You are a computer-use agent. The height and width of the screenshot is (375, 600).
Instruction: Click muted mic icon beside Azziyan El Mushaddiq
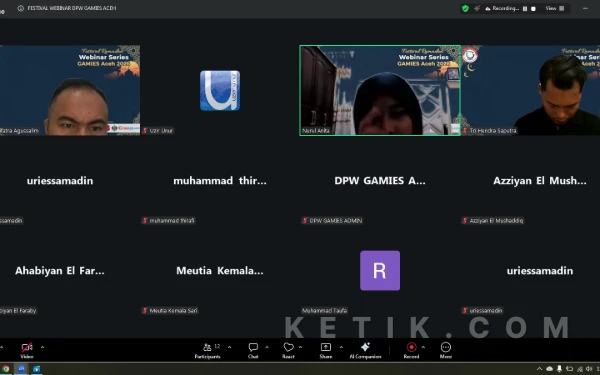[465, 220]
